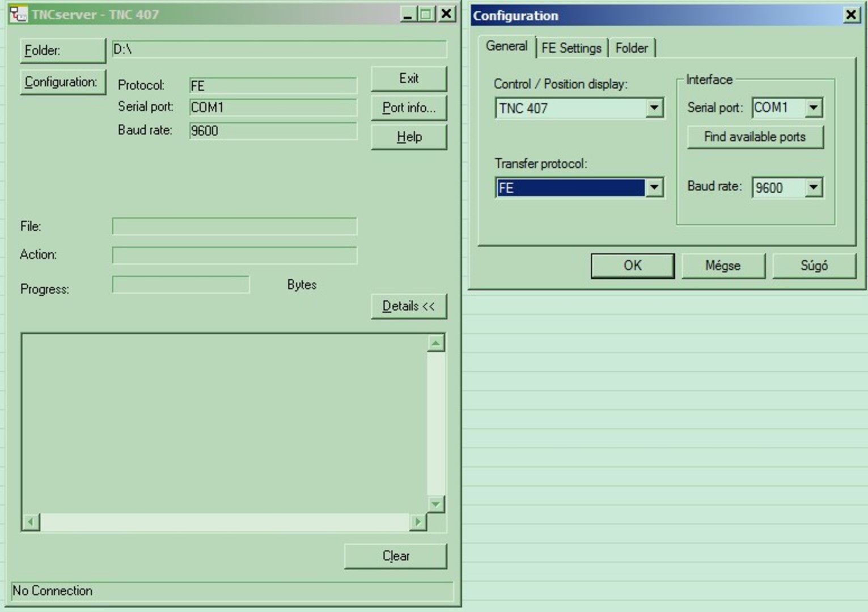Viewport: 868px width, 612px height.
Task: Select the General tab
Action: pyautogui.click(x=506, y=46)
